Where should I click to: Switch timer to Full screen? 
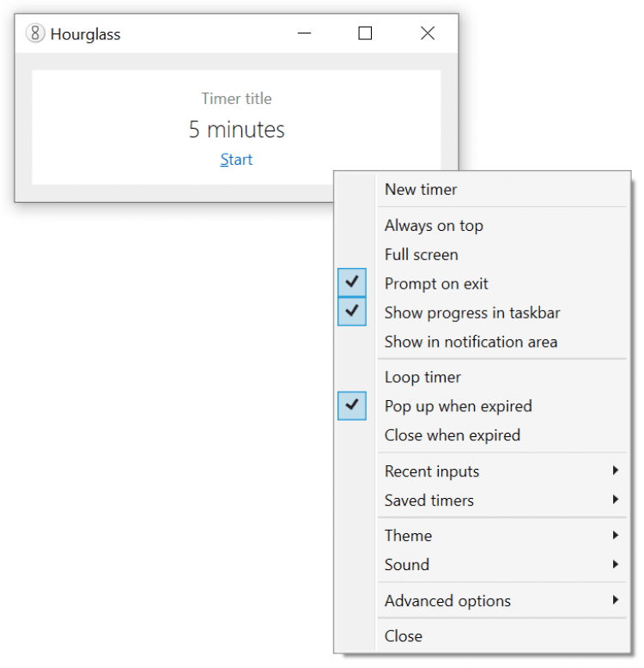421,255
